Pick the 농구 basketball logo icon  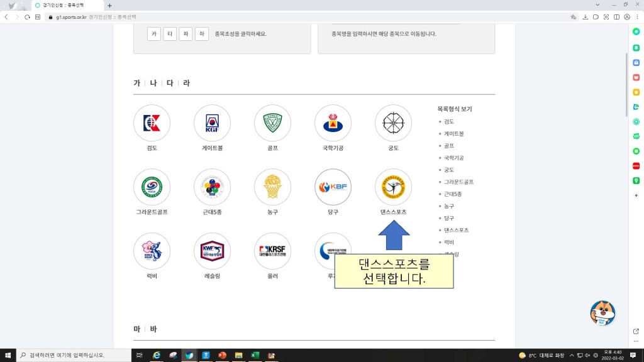click(272, 187)
